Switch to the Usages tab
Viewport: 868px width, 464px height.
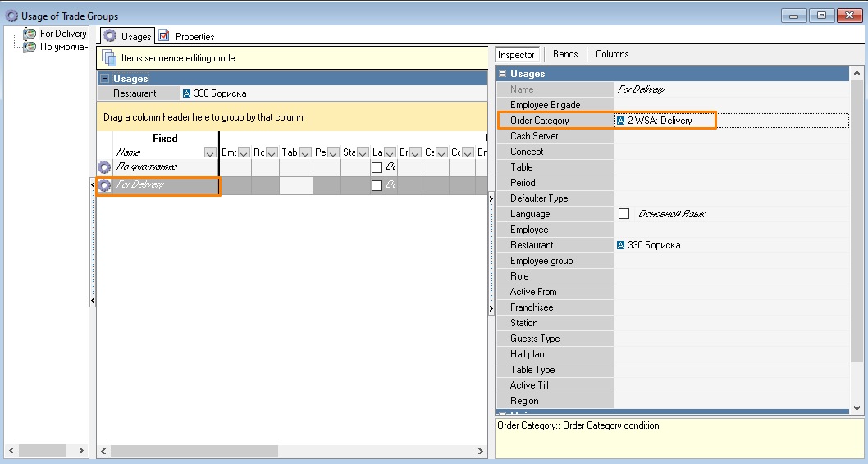(x=127, y=37)
